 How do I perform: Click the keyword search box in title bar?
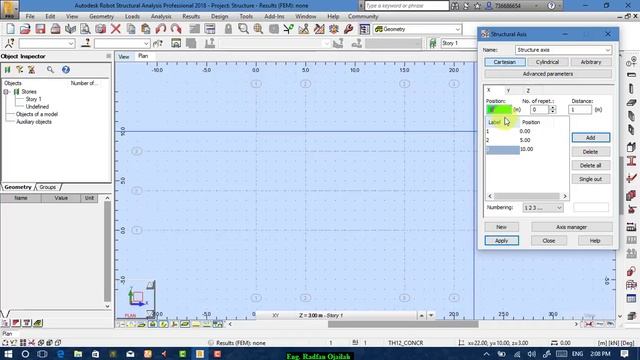click(407, 6)
